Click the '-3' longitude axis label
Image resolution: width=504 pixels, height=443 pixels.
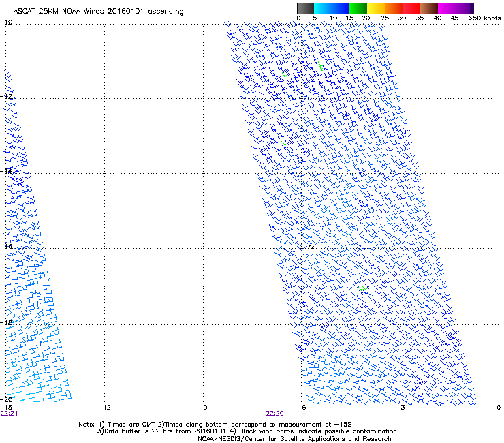400,408
